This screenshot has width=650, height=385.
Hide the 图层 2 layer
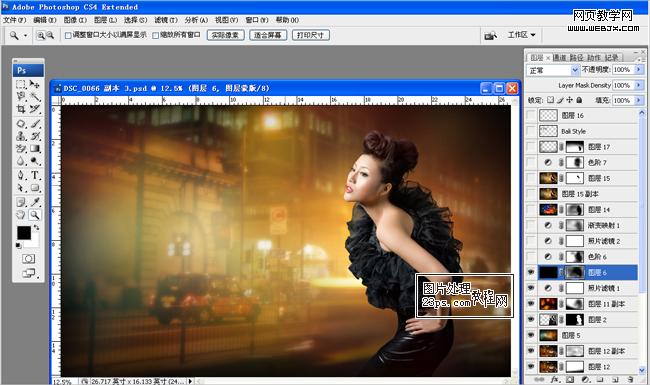(x=531, y=320)
